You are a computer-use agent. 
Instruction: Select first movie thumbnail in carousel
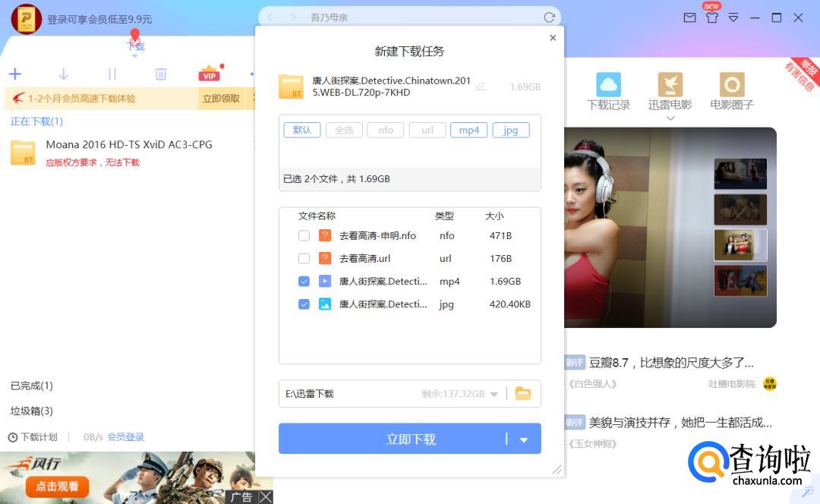(740, 174)
